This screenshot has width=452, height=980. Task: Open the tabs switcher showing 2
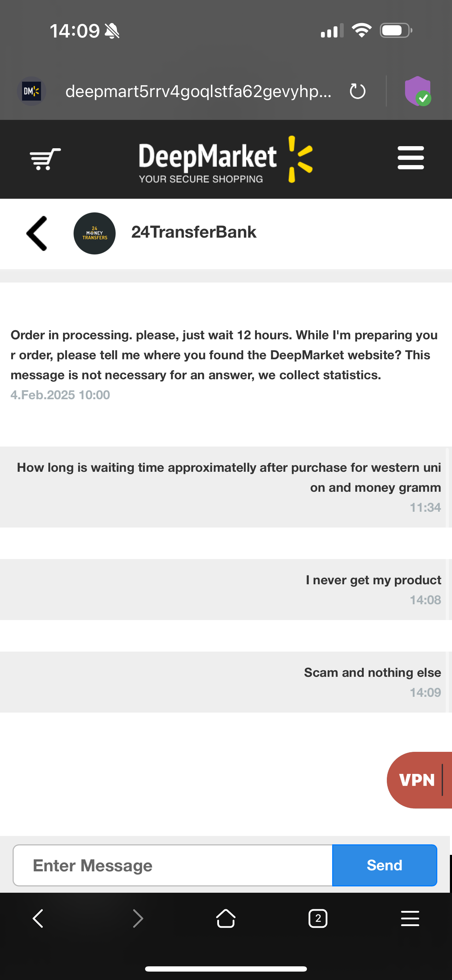coord(318,919)
